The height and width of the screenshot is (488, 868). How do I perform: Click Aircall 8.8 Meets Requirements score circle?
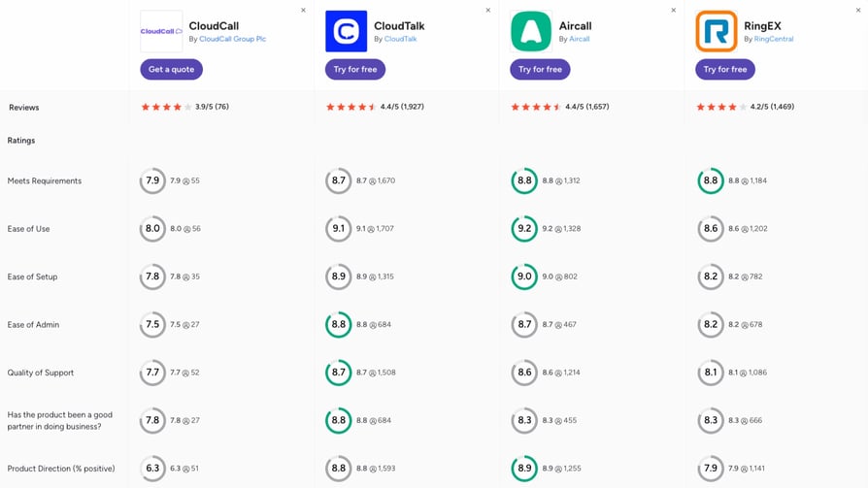[x=524, y=180]
